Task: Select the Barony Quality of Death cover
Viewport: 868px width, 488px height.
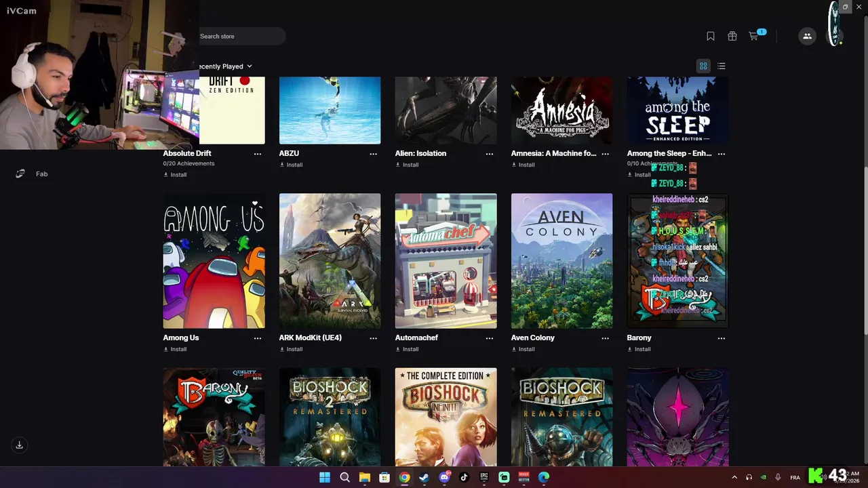Action: (x=214, y=417)
